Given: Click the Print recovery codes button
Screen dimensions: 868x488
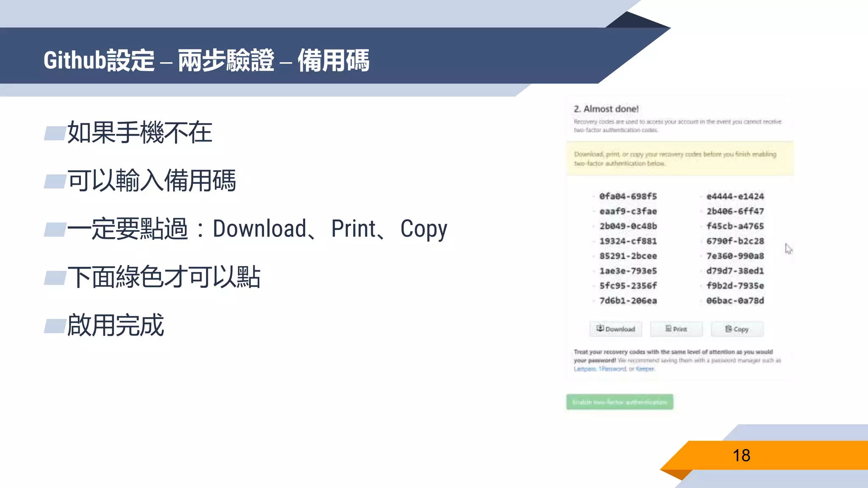Looking at the screenshot, I should coord(676,329).
